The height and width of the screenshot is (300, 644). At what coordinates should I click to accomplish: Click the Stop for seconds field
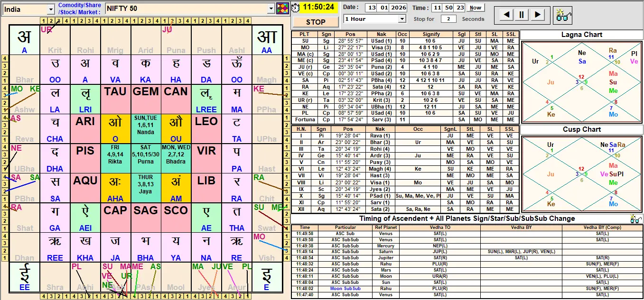pyautogui.click(x=448, y=19)
